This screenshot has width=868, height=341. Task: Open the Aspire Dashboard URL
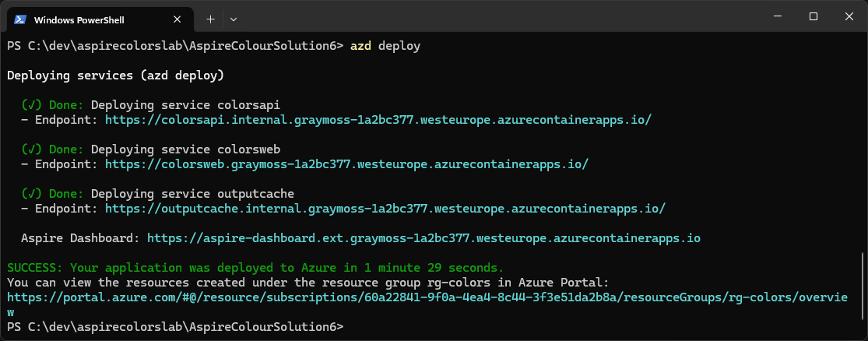(x=423, y=238)
